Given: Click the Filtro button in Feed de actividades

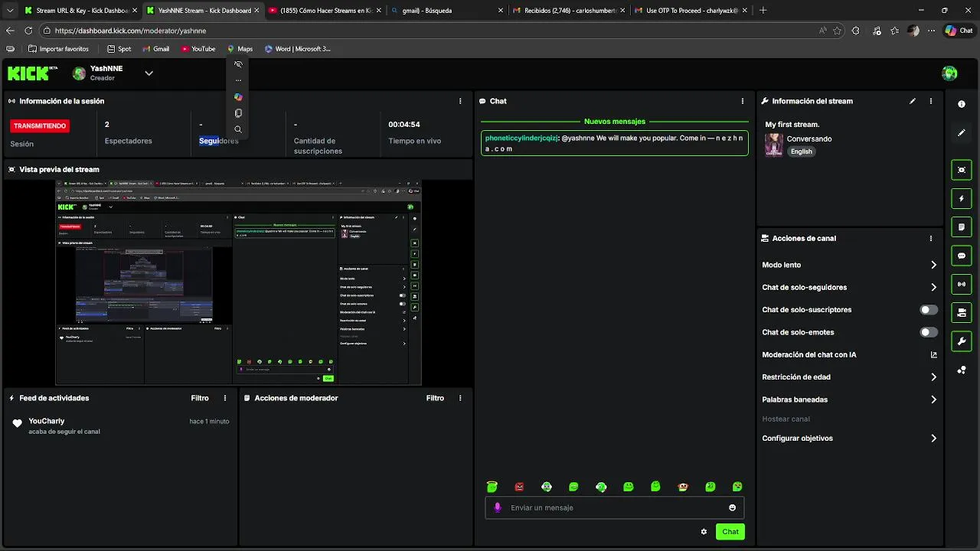Looking at the screenshot, I should 200,398.
